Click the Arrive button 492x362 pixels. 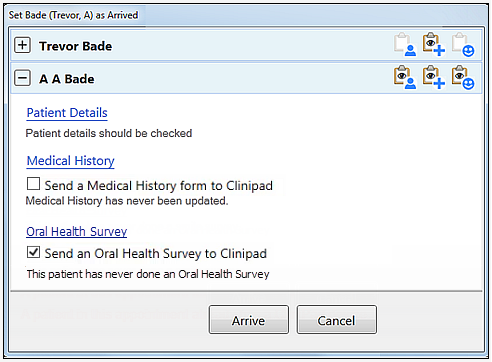[x=249, y=320]
